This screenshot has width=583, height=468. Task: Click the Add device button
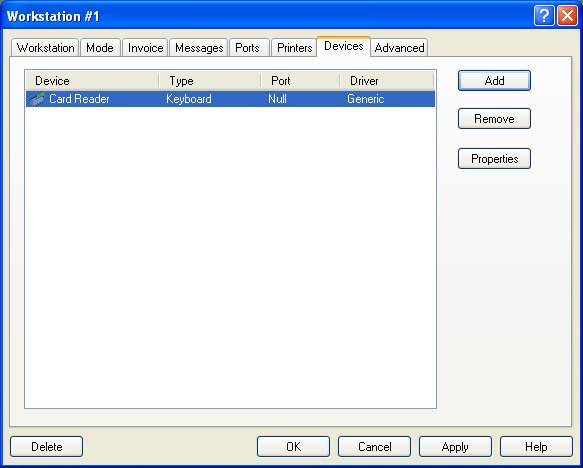pyautogui.click(x=494, y=81)
